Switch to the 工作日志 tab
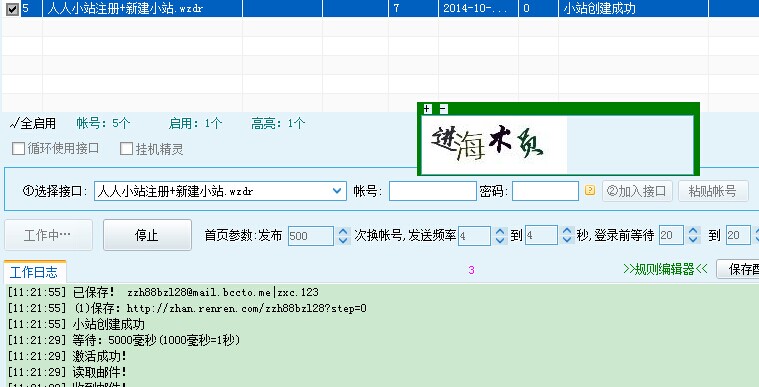 tap(34, 272)
